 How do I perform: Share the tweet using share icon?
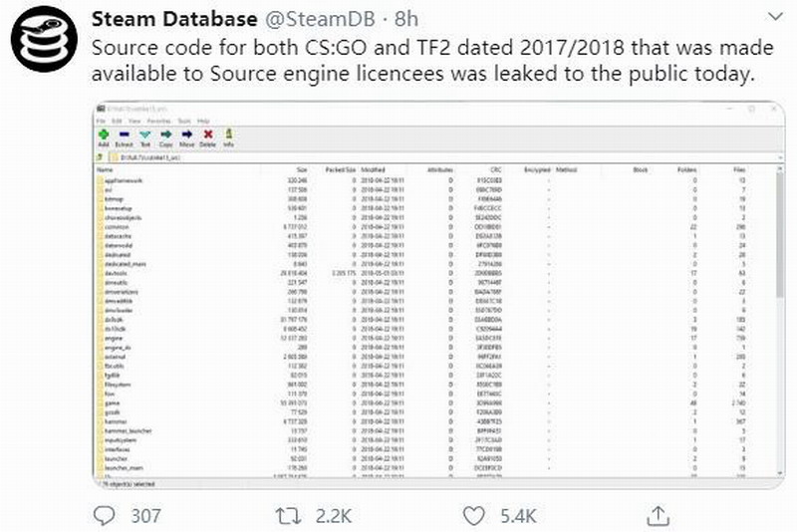pos(658,515)
